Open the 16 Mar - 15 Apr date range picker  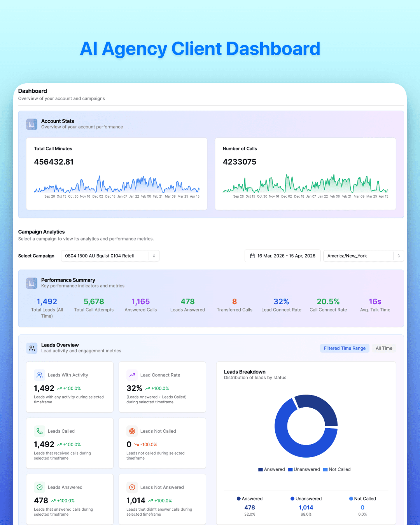coord(282,255)
